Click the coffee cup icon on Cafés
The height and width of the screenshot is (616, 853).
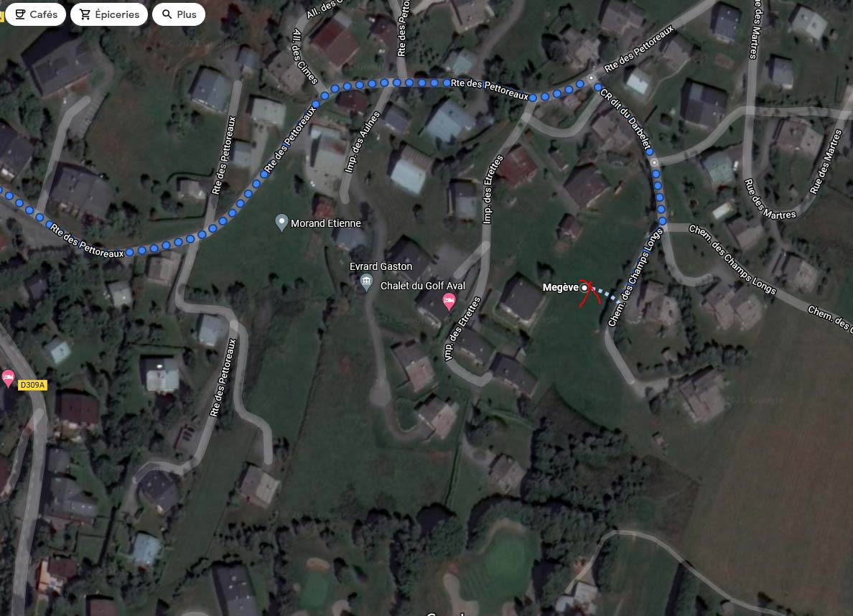click(20, 14)
